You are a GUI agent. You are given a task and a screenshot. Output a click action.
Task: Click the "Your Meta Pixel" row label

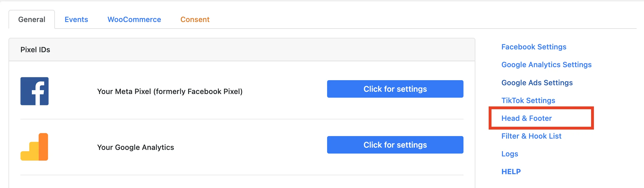pos(170,91)
